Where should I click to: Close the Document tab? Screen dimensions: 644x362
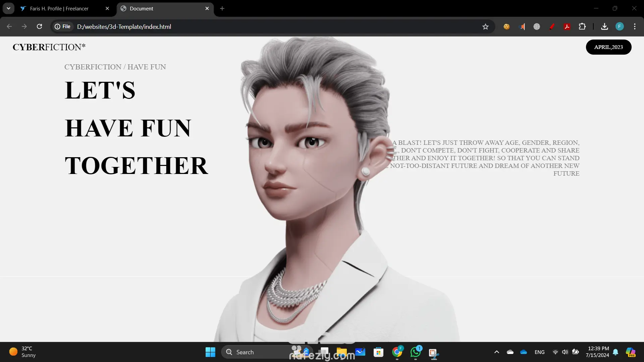coord(207,9)
